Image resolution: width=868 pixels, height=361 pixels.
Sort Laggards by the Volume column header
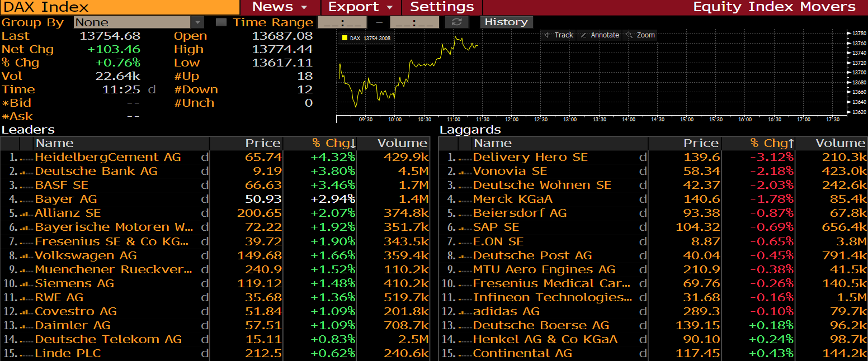click(840, 144)
